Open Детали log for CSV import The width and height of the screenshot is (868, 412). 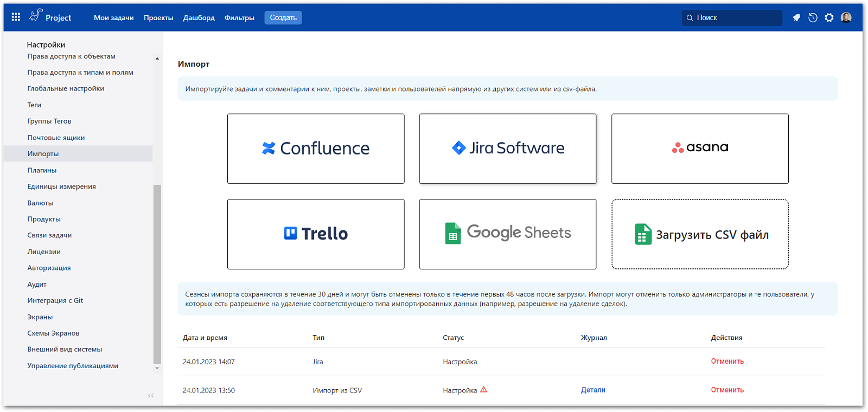pos(593,390)
